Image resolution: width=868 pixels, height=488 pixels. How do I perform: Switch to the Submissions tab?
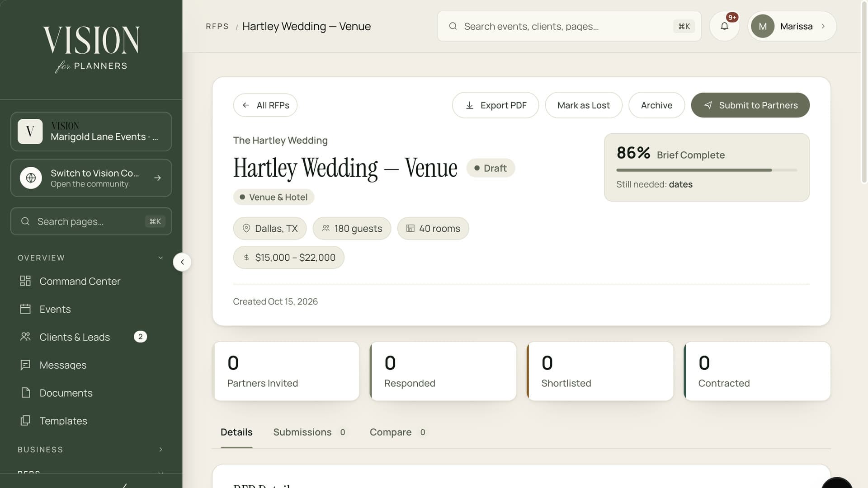point(310,432)
